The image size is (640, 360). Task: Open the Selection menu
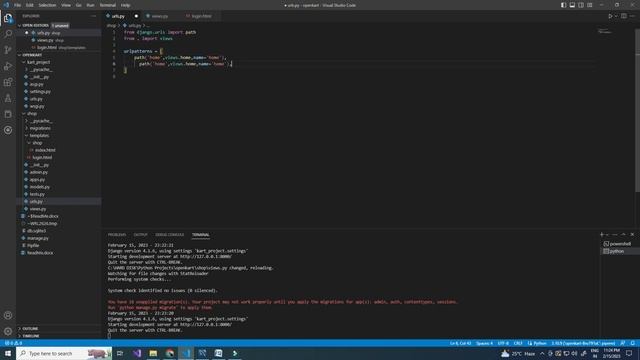click(x=47, y=5)
